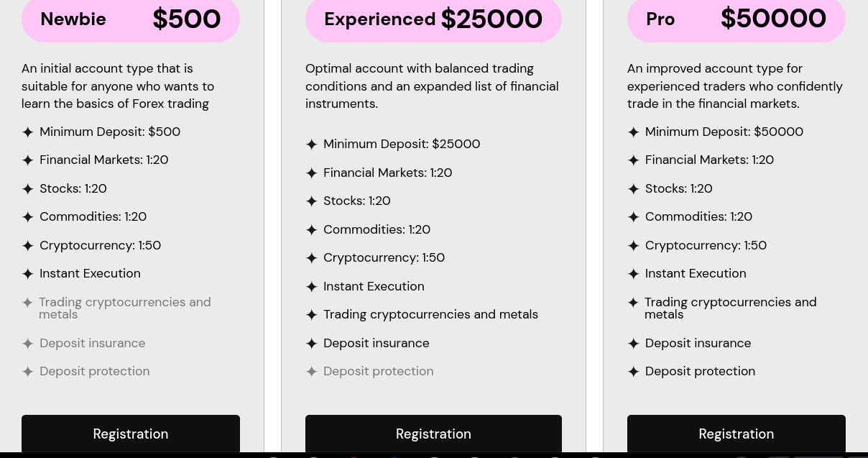Click Experienced Trading cryptocurrencies and metals text
Screen dimensions: 868x458
click(x=430, y=314)
